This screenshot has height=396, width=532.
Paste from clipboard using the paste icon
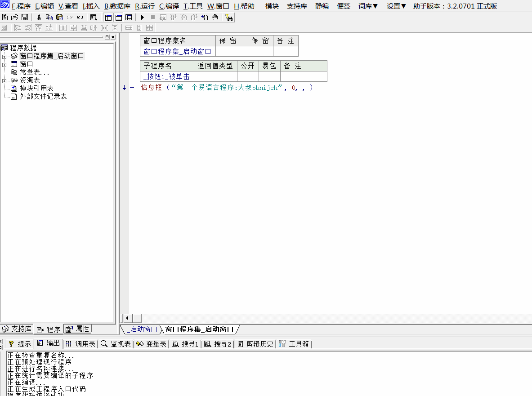click(60, 17)
